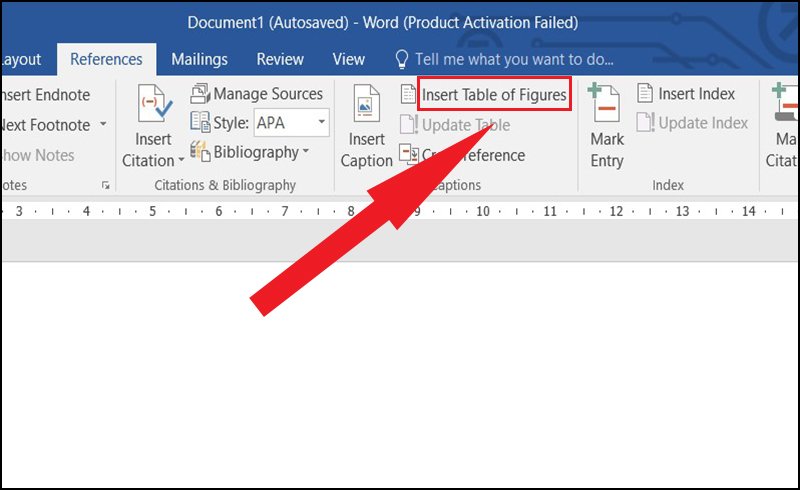Click the Insert Index icon

[x=645, y=93]
